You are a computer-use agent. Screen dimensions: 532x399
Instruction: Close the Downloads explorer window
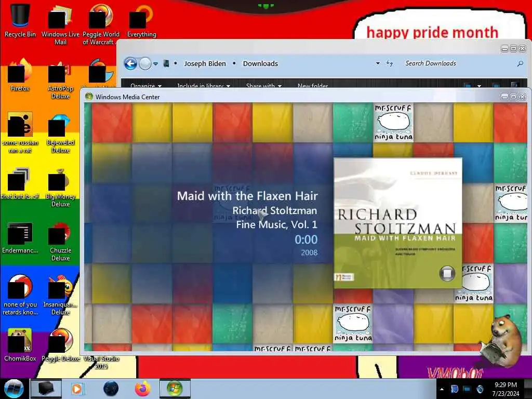523,49
